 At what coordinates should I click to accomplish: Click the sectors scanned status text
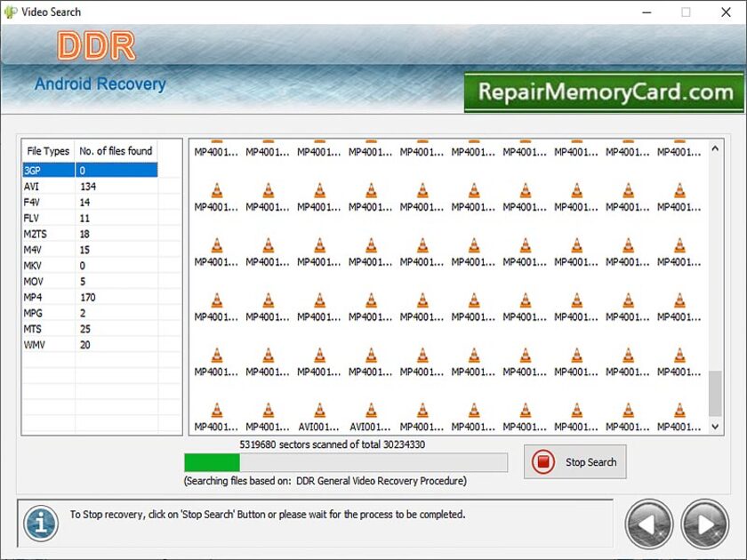(332, 444)
